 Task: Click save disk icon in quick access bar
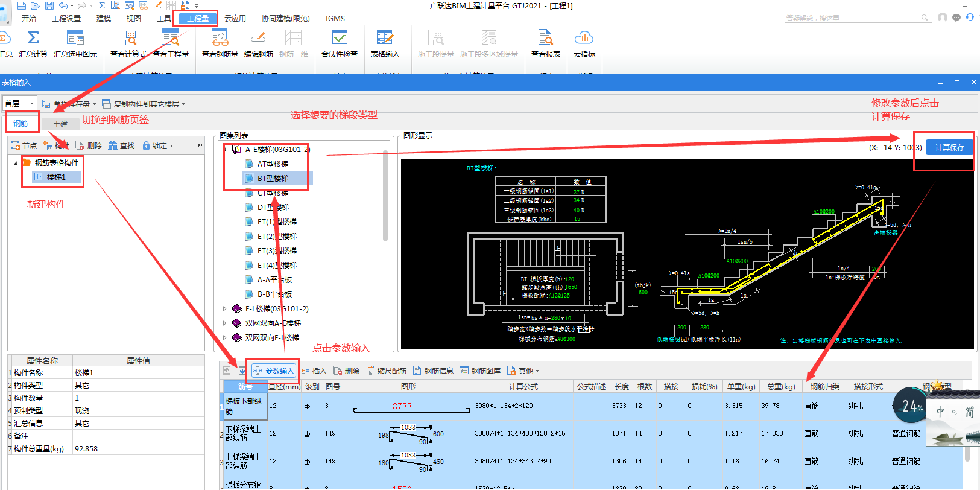point(49,5)
